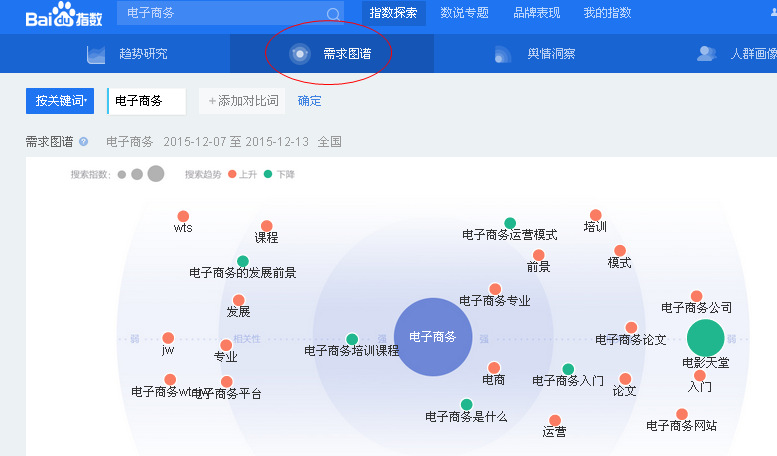Click the green 下降 legend swatch
This screenshot has width=777, height=456.
(268, 174)
